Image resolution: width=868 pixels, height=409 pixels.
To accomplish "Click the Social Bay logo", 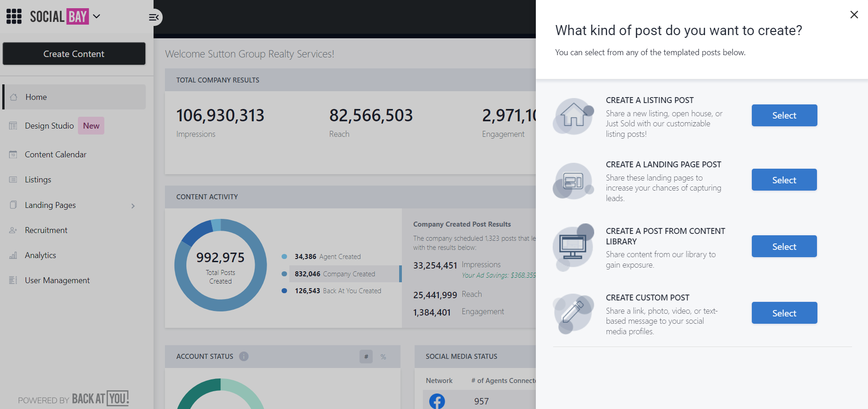I will click(x=59, y=16).
